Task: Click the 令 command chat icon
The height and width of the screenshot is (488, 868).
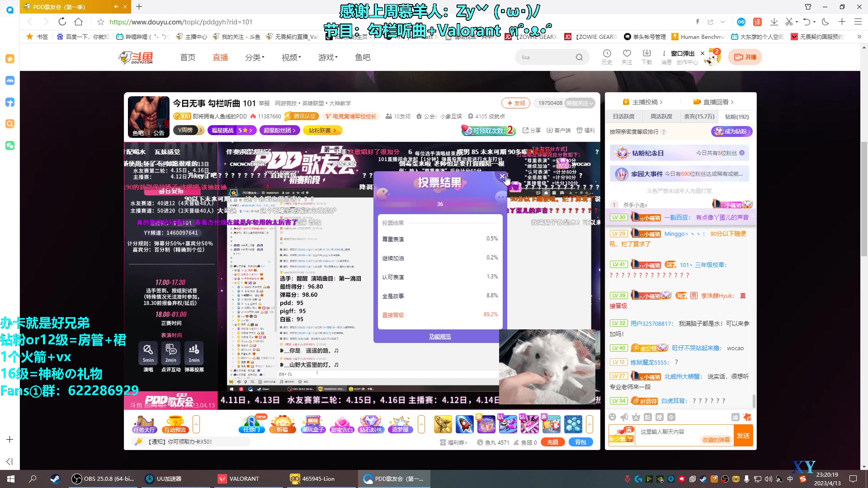Action: click(671, 417)
